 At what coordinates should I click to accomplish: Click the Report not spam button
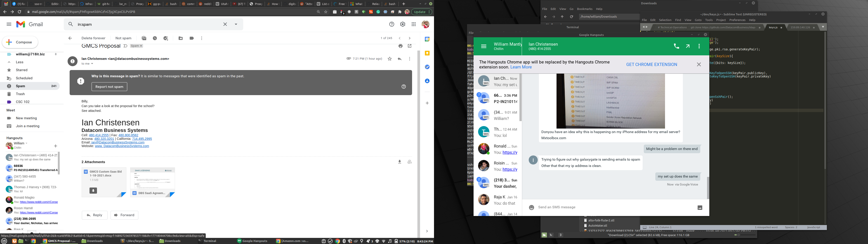109,87
